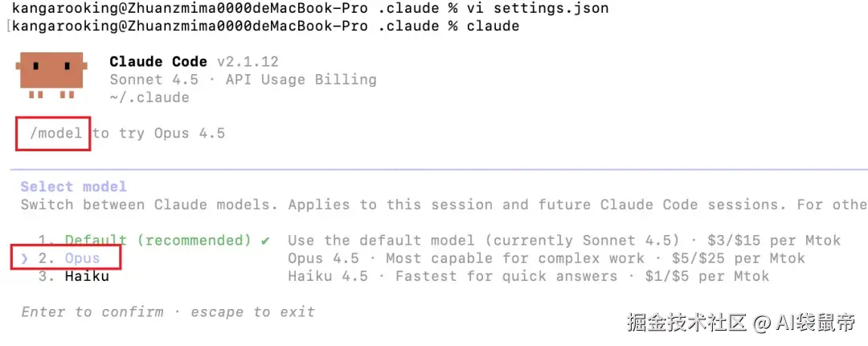868x346 pixels.
Task: Click the Claude Code title text
Action: 158,62
